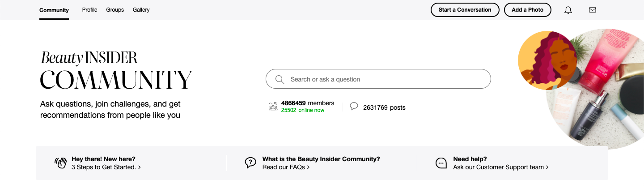The width and height of the screenshot is (644, 189).
Task: Open the 3 Steps to Get Started link
Action: coord(106,167)
